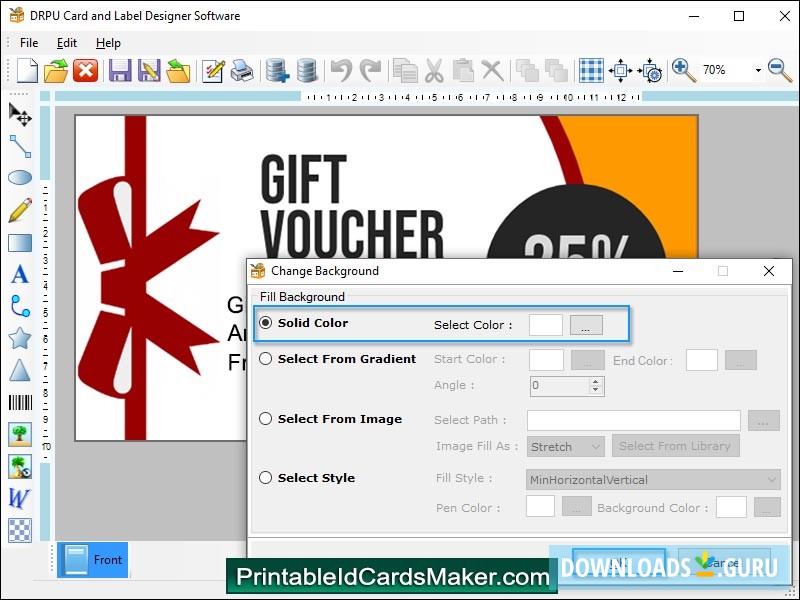Click the GIFT VOUCHER text on card canvas
This screenshot has width=800, height=600.
pos(352,209)
